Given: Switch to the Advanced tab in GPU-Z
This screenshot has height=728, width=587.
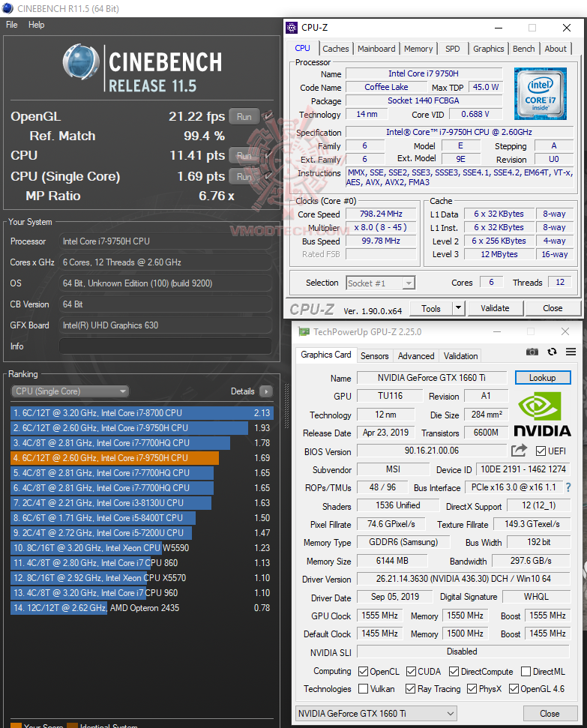Looking at the screenshot, I should coord(416,356).
